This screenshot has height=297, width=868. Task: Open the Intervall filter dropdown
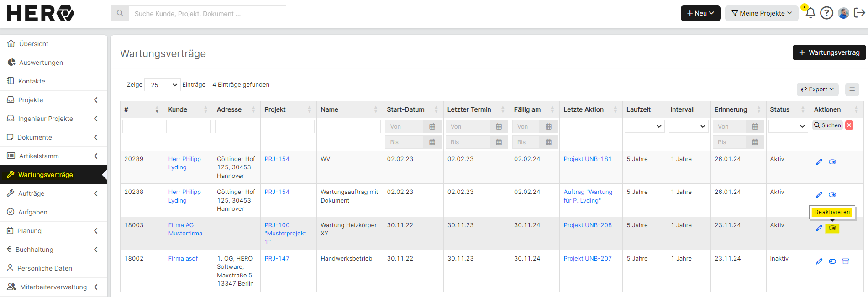coord(689,126)
